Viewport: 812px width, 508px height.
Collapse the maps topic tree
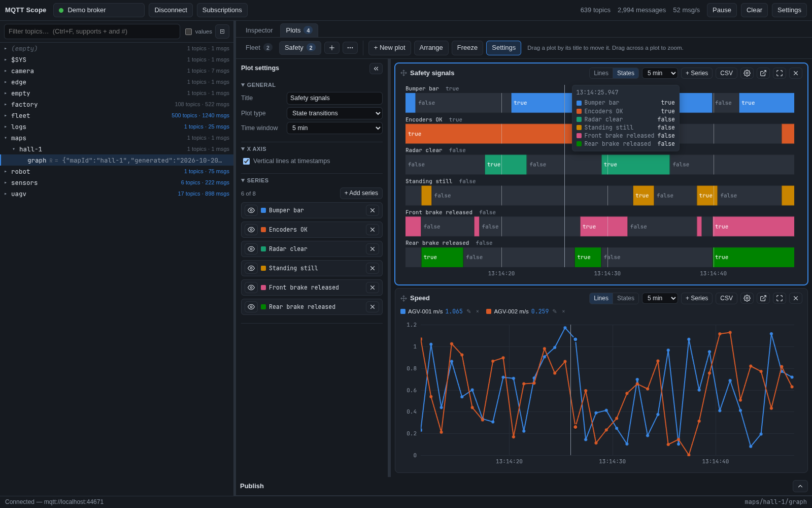[6, 138]
